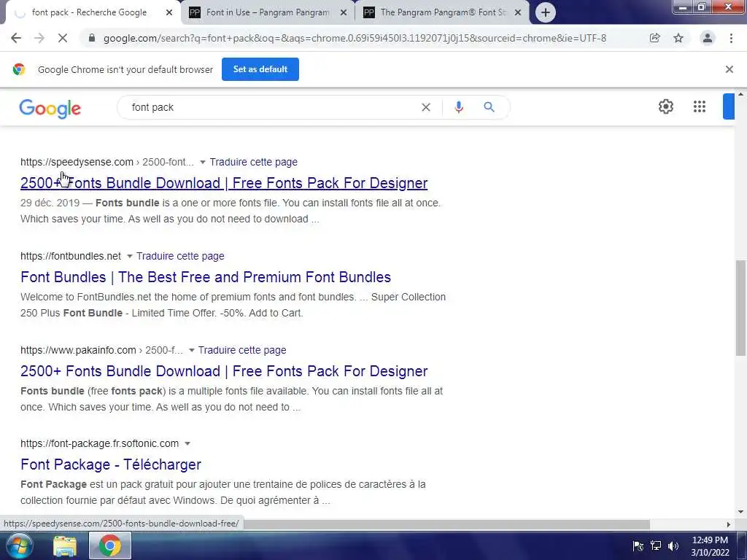
Task: Expand the softonic.com result dropdown arrow
Action: coord(187,444)
